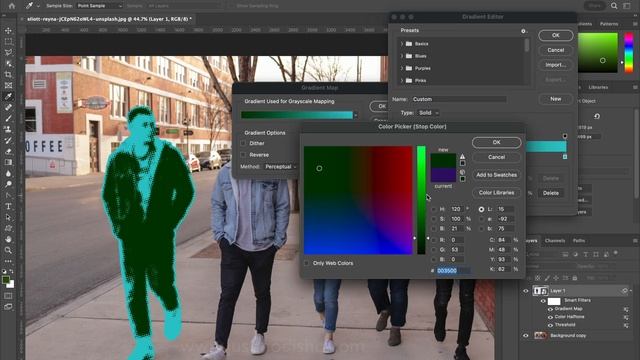Click New in the Gradient Editor
The image size is (640, 360).
(556, 99)
